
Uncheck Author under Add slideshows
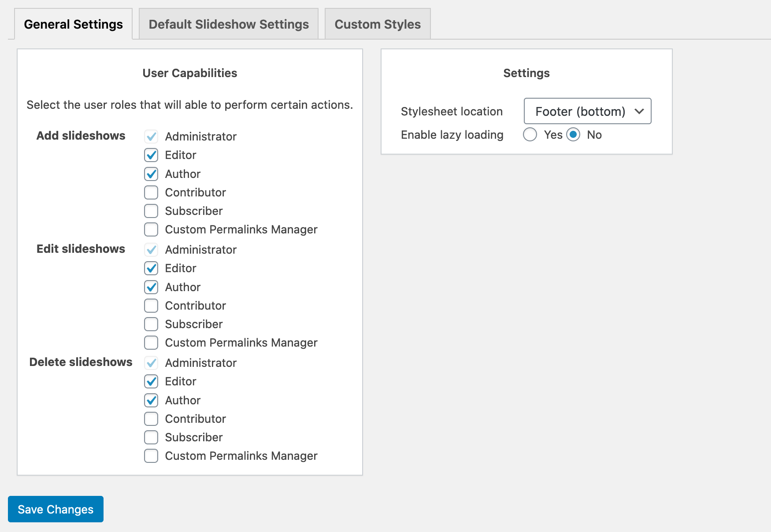click(x=151, y=174)
